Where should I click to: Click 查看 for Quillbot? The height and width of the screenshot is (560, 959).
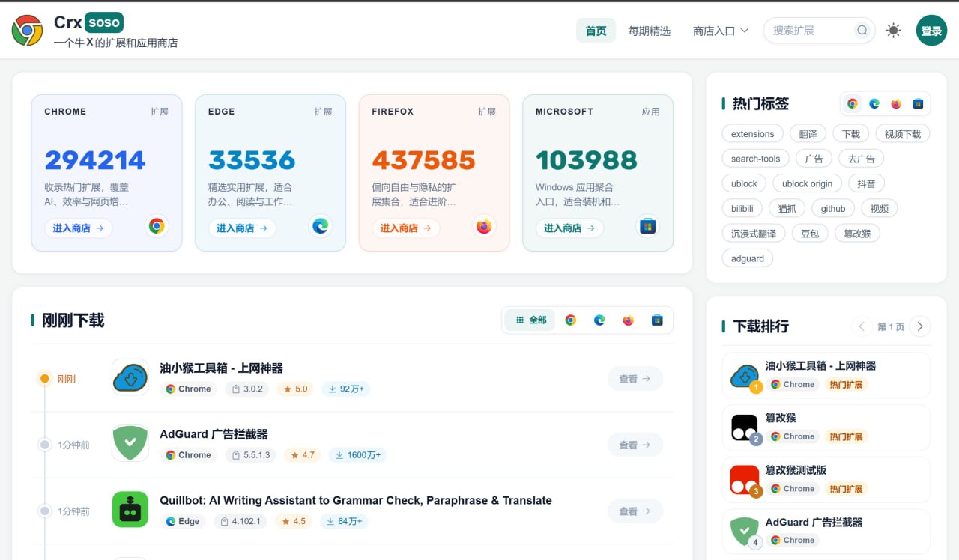coord(635,511)
